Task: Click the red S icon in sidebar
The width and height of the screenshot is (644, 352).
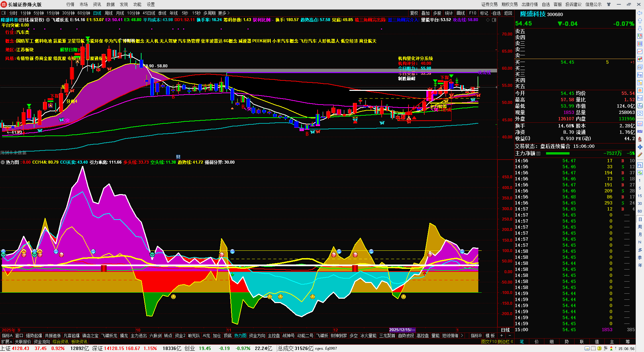Action: 640,139
